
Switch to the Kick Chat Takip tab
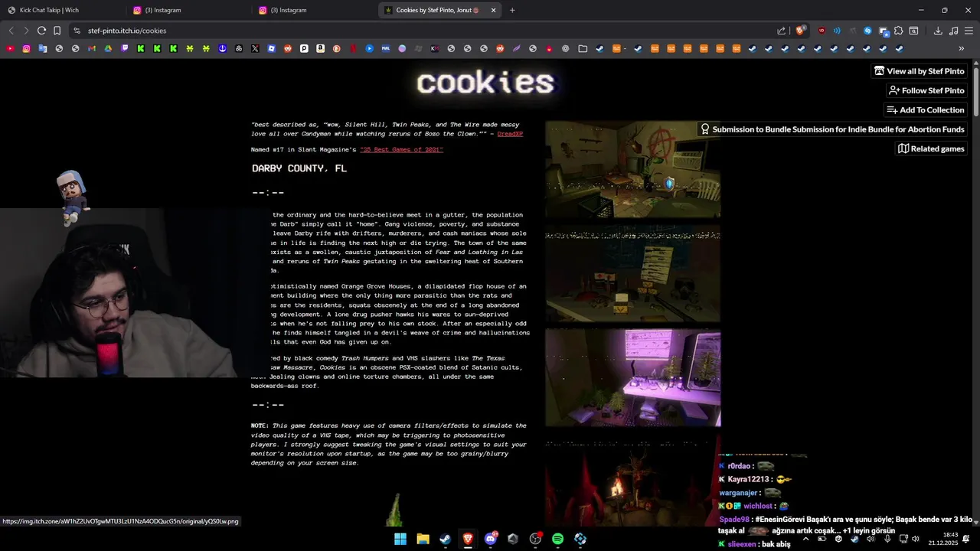click(x=63, y=10)
